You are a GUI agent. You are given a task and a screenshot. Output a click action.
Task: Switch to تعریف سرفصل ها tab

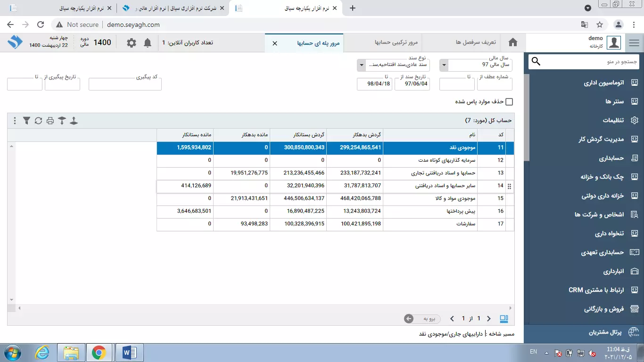click(x=476, y=43)
